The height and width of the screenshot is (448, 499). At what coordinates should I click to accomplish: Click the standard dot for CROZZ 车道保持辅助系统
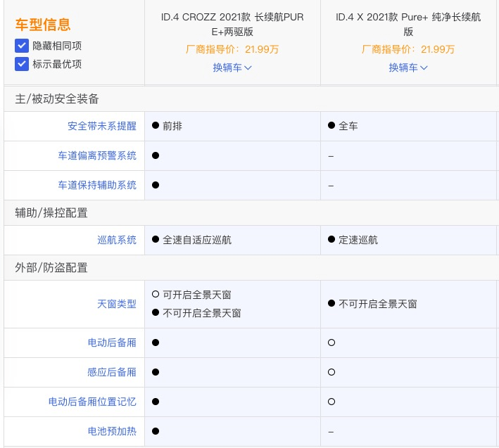[x=156, y=185]
